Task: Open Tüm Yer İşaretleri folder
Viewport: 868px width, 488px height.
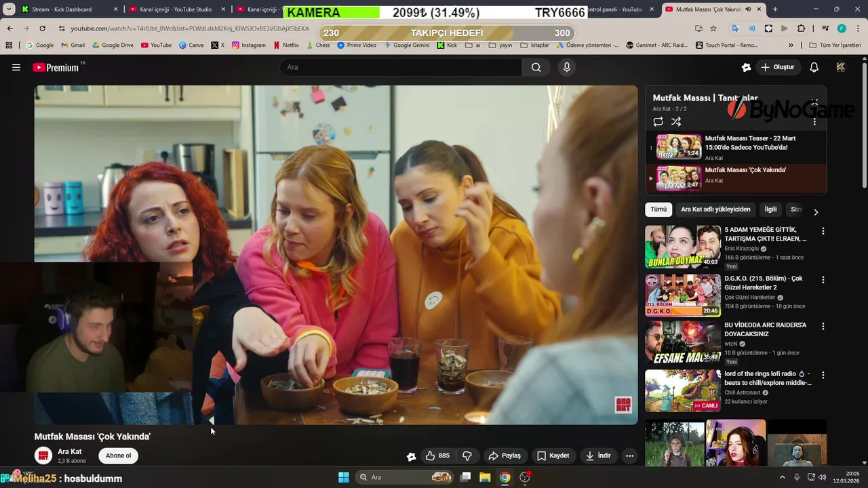Action: 835,45
